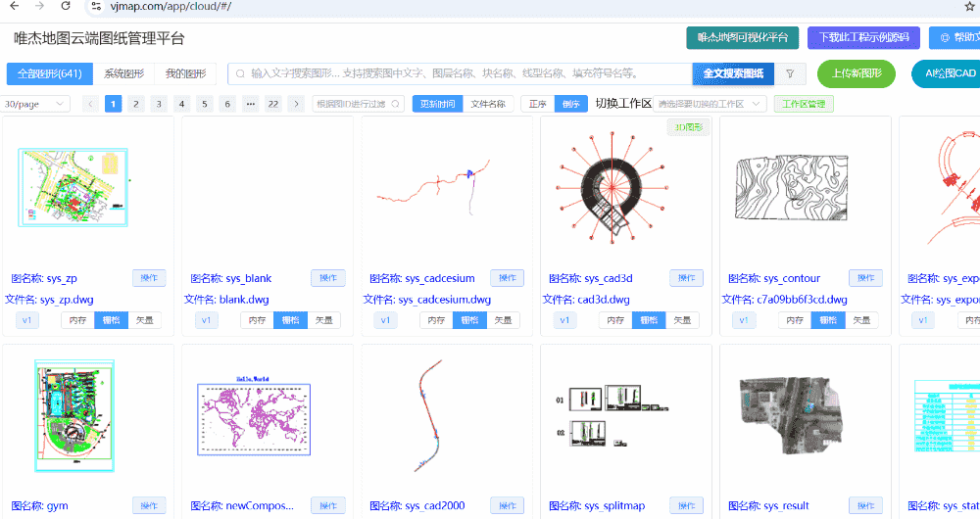Select 倒序 descending order
Viewport: 980px width, 519px height.
click(571, 105)
